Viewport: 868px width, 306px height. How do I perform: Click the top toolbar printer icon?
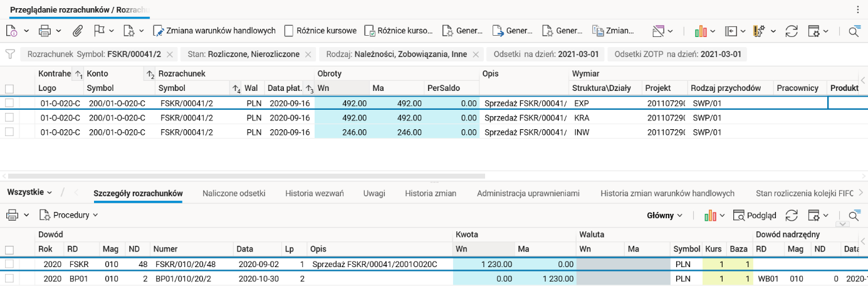point(45,31)
